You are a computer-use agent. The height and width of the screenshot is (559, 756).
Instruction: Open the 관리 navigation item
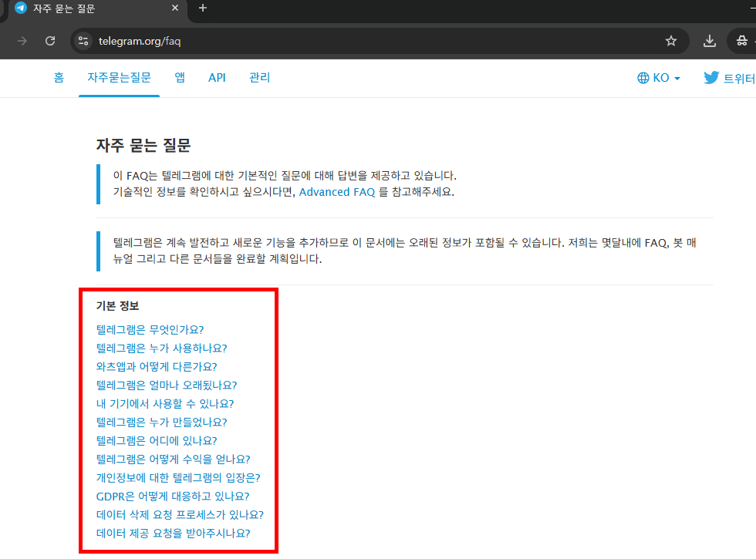coord(259,77)
